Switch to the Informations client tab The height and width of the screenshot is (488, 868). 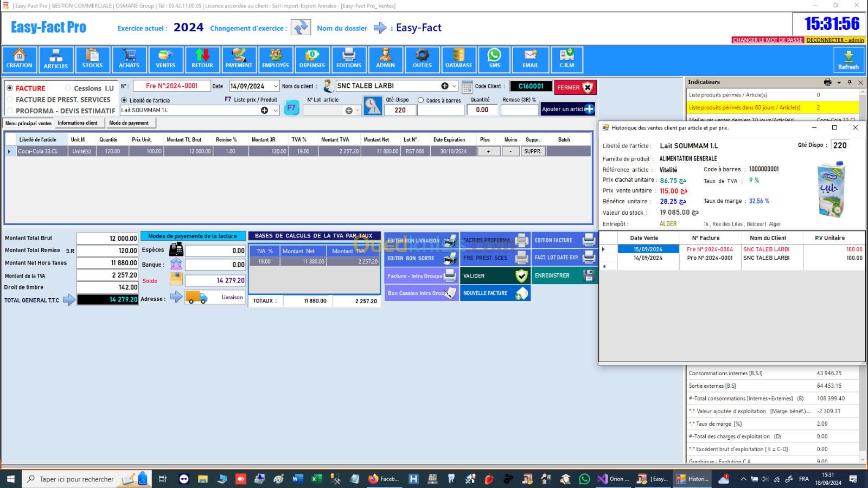click(78, 123)
